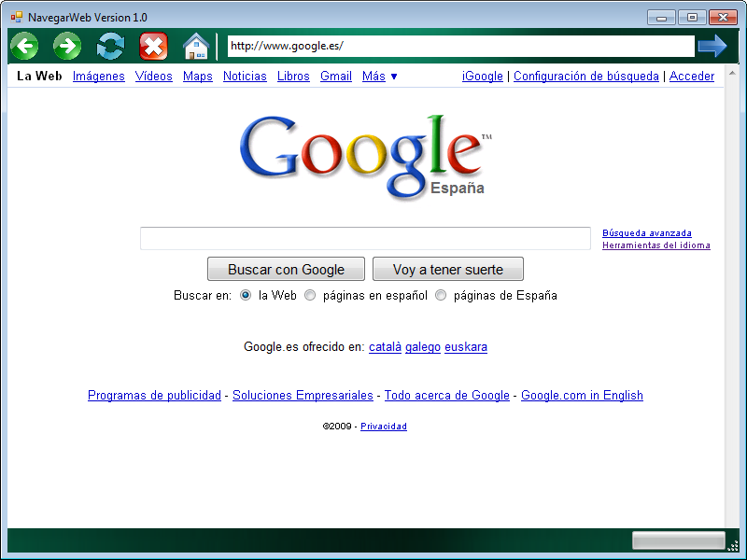Click the scrollbar up arrow

click(x=732, y=74)
